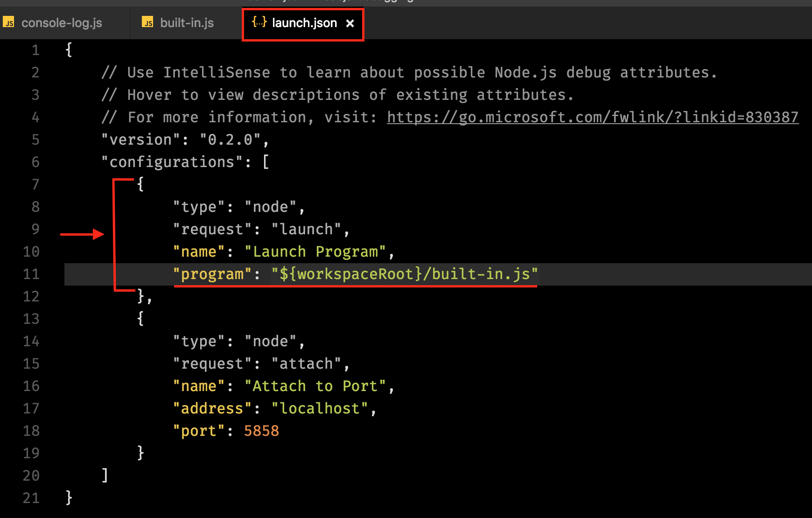Click the "port" key on line 18
812x518 pixels.
(x=199, y=431)
